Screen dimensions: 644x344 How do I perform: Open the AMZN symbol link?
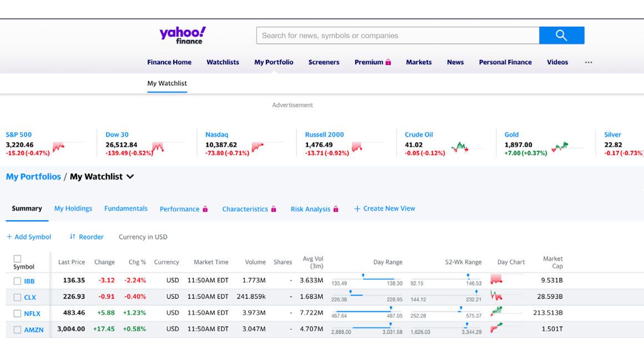[x=34, y=330]
